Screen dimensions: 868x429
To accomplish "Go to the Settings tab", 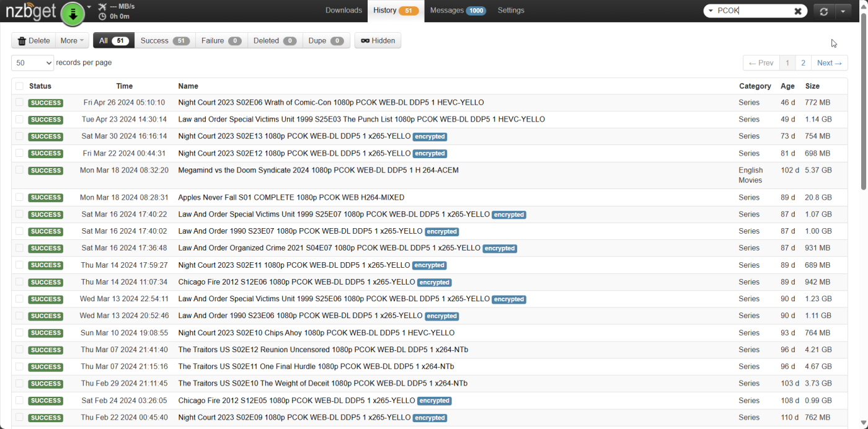I will point(511,11).
